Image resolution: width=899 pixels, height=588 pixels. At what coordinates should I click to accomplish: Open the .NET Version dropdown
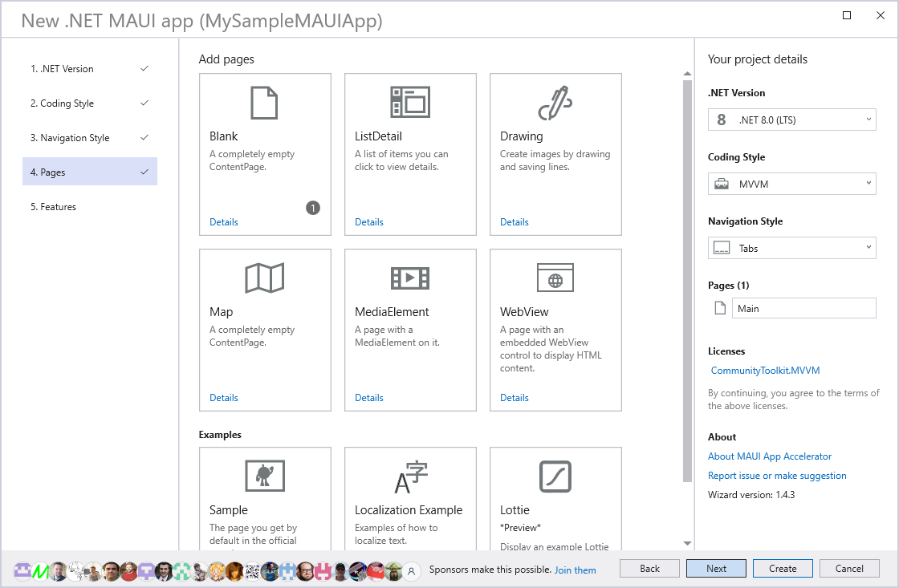(x=791, y=120)
